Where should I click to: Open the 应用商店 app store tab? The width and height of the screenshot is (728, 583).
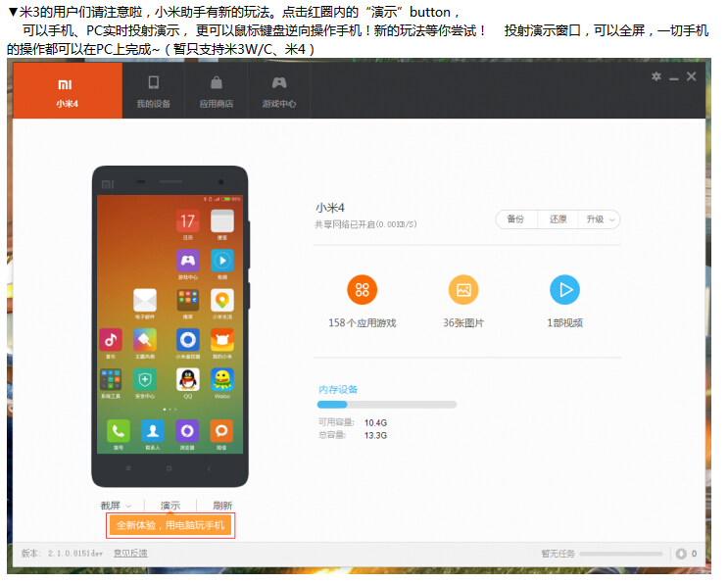(x=217, y=91)
